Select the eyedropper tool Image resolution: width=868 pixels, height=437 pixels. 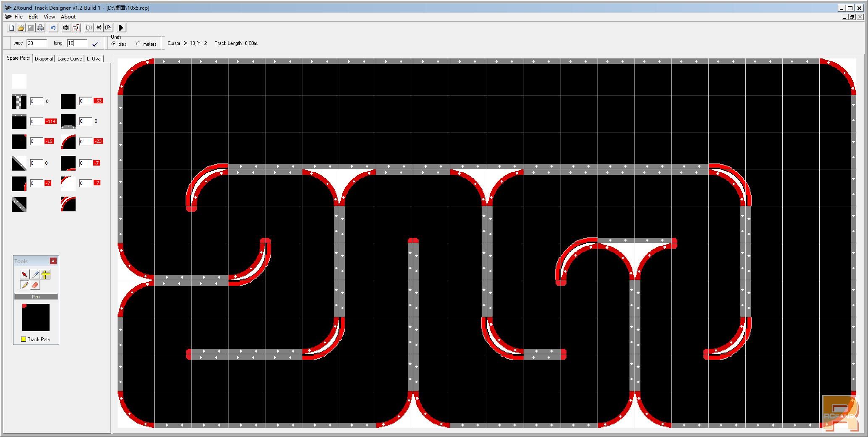coord(35,275)
